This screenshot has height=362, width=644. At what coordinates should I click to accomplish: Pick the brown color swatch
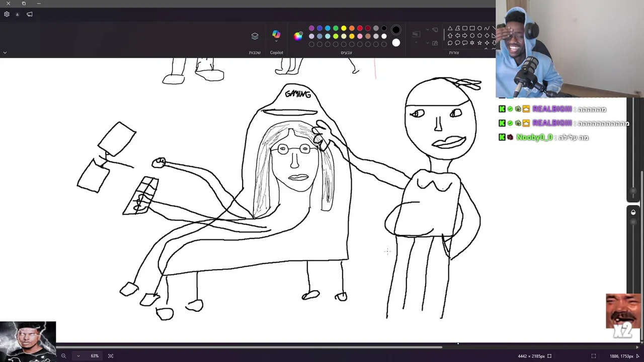pos(368,36)
